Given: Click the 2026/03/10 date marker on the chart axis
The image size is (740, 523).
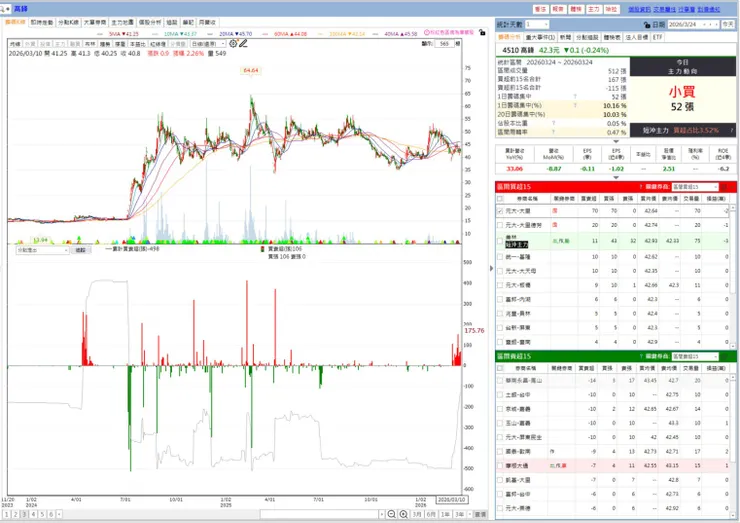Looking at the screenshot, I should coord(452,499).
